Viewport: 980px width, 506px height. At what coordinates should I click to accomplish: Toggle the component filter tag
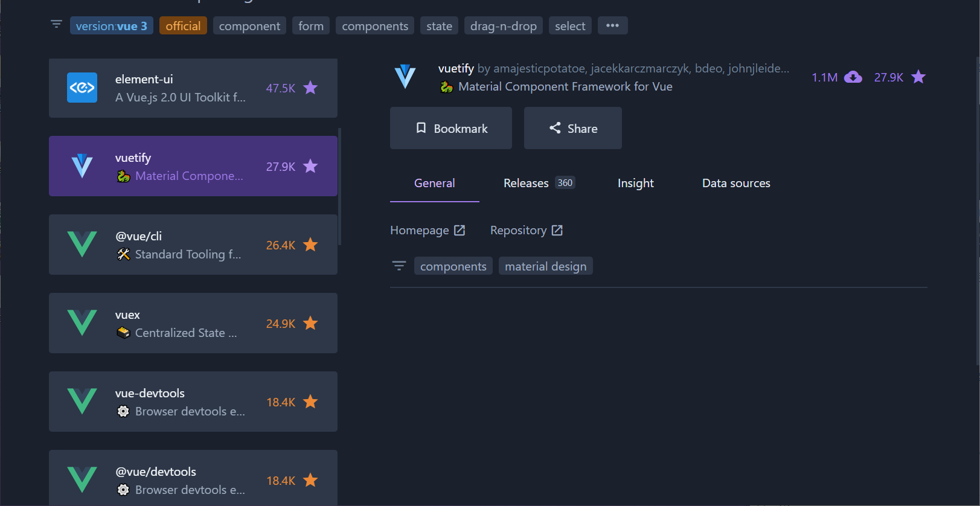pos(249,26)
